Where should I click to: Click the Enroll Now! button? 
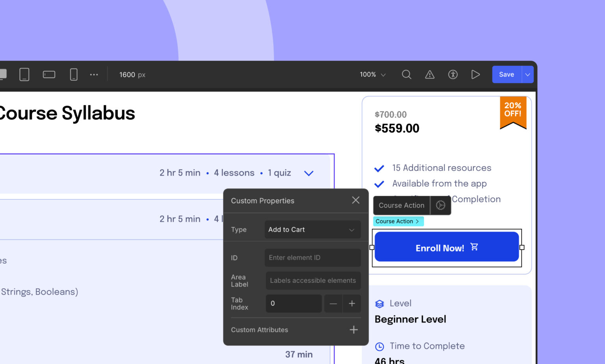click(447, 247)
